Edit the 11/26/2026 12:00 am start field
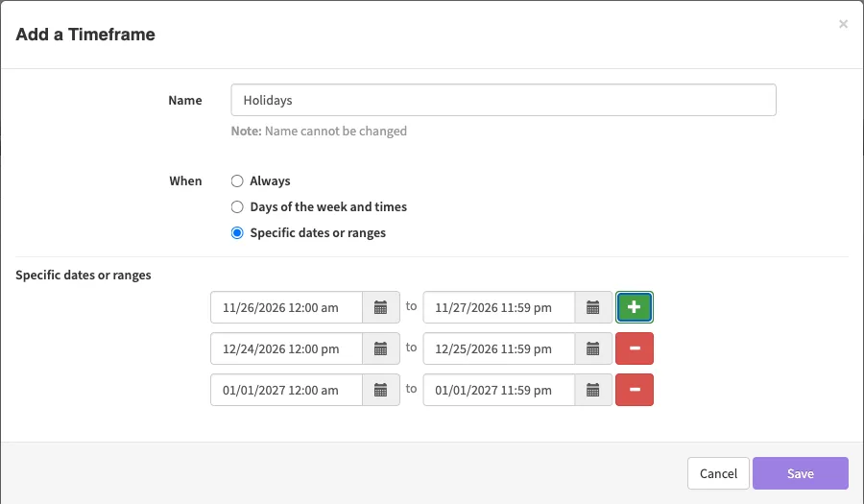Screen dimensions: 864x504 point(286,307)
